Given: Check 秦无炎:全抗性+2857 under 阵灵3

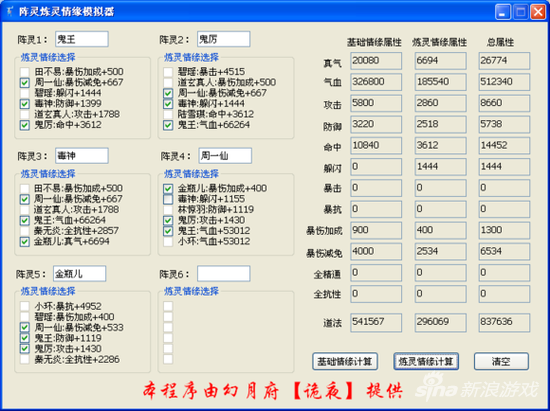Looking at the screenshot, I should (25, 231).
